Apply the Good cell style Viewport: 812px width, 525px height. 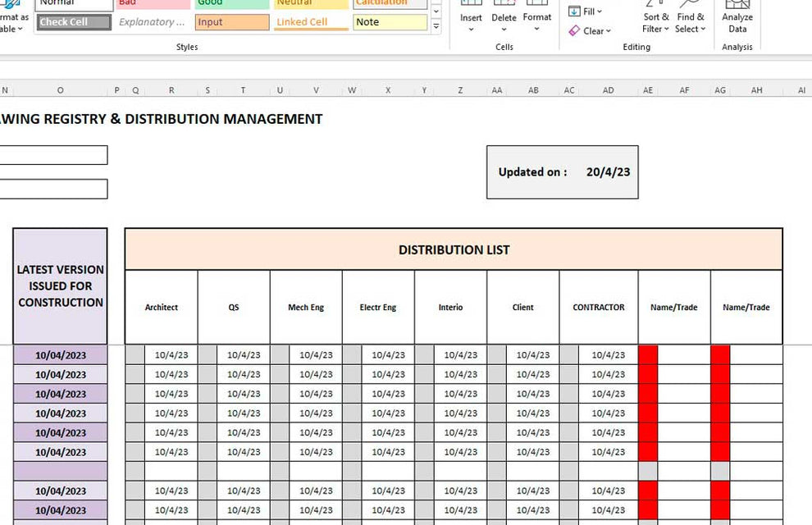[x=230, y=3]
